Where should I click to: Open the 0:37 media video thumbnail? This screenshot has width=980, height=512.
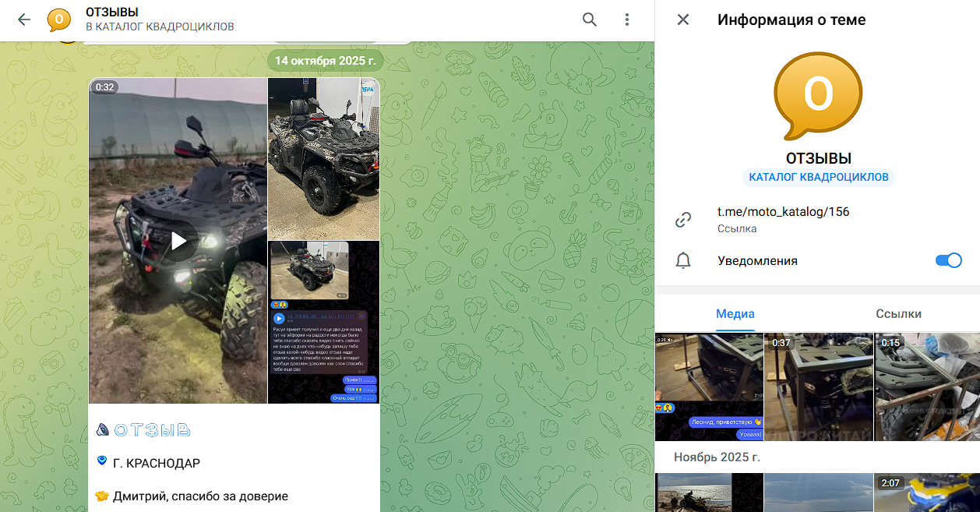[x=818, y=387]
